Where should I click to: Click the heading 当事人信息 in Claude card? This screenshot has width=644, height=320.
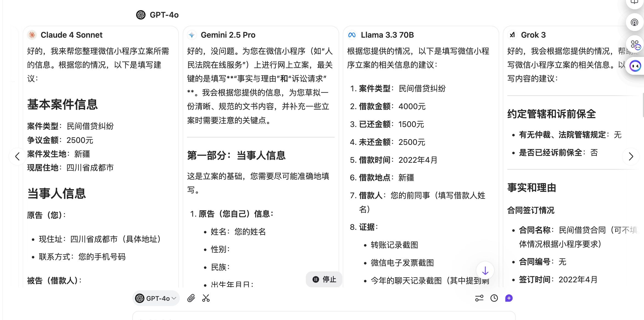57,193
